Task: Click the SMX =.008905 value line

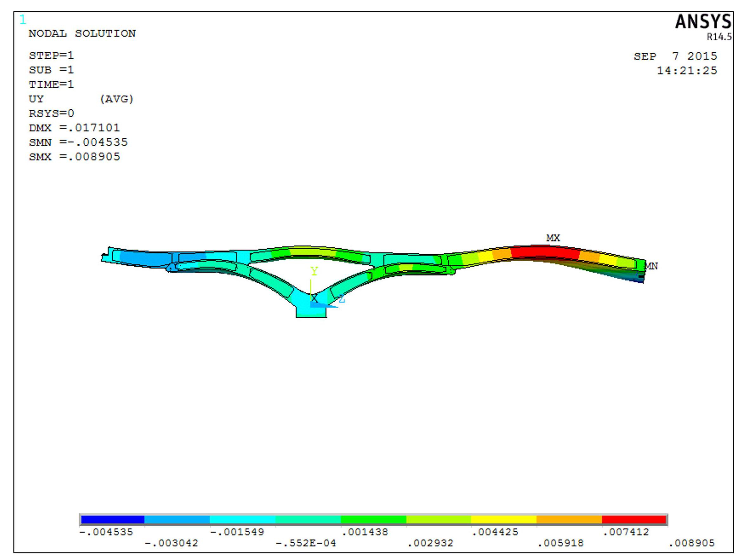Action: pyautogui.click(x=74, y=157)
